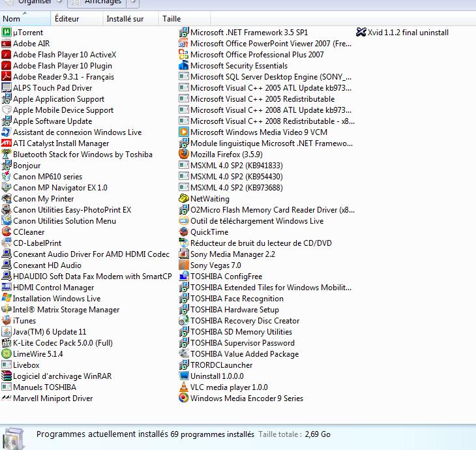Select Canon MP610 series entry

42,177
